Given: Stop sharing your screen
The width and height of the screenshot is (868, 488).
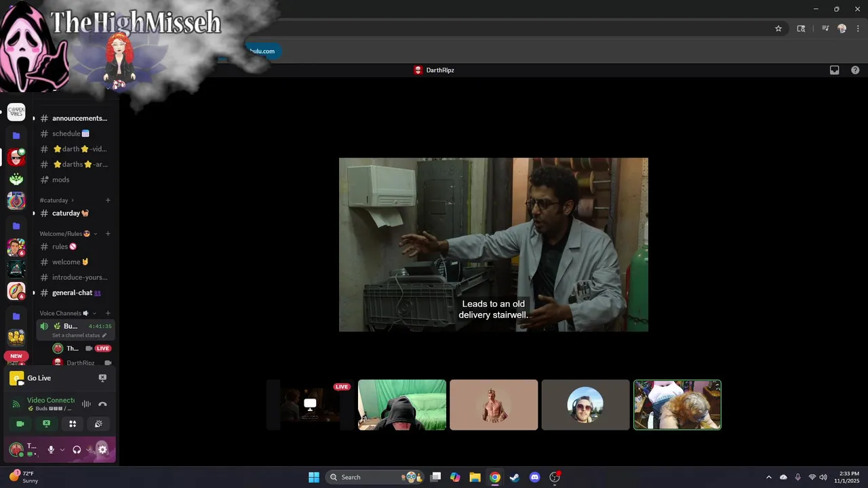Looking at the screenshot, I should tap(46, 424).
